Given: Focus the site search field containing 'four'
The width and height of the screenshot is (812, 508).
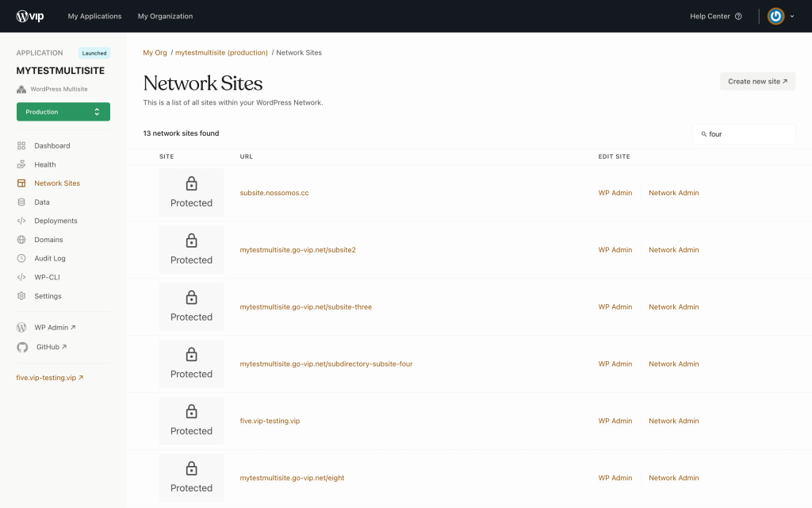Looking at the screenshot, I should point(744,134).
